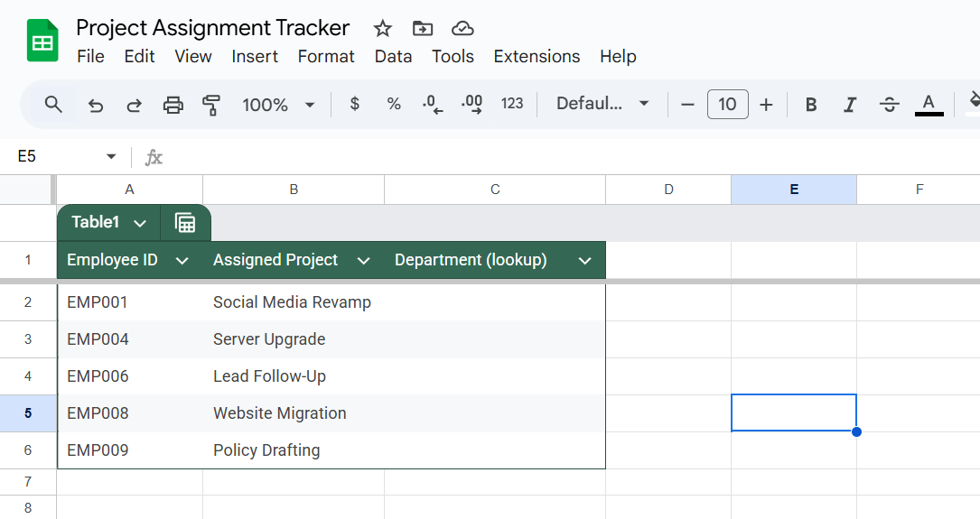Open the text color picker

(x=929, y=105)
